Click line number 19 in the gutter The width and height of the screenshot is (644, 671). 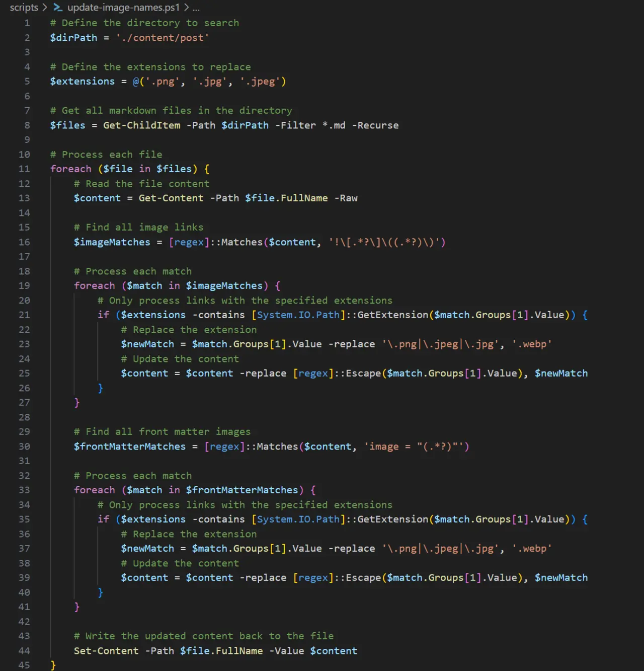tap(24, 286)
